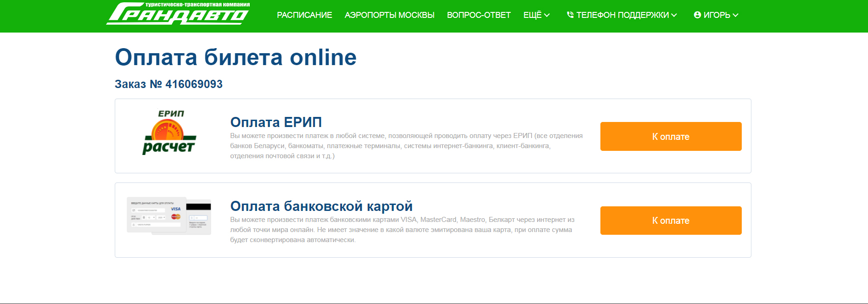Click the bank card form illustration
Screen dimensions: 868x304
(169, 216)
